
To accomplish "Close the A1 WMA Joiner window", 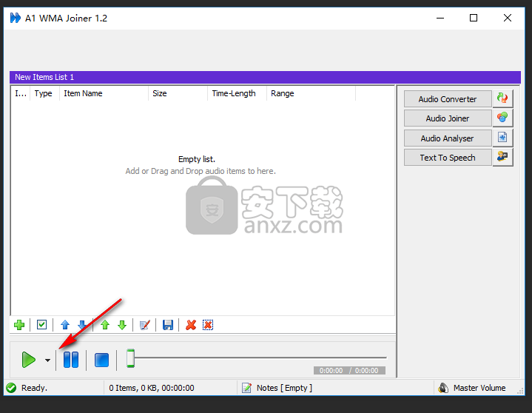I will [x=508, y=18].
